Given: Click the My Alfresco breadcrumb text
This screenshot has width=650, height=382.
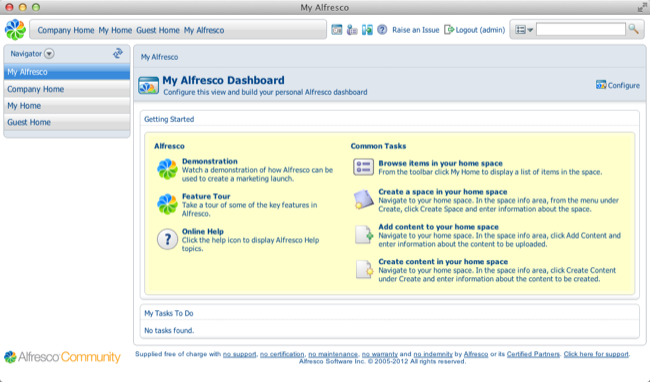Looking at the screenshot, I should pyautogui.click(x=159, y=57).
